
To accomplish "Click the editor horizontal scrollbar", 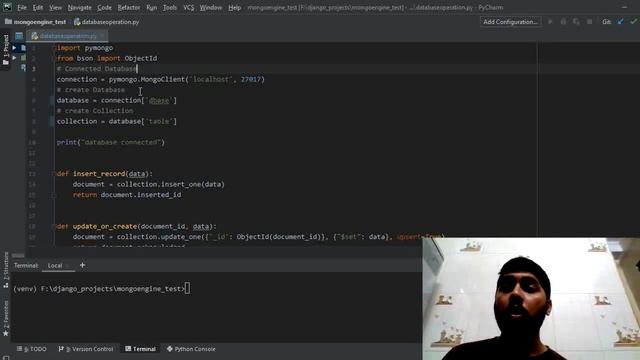I will tap(18, 255).
